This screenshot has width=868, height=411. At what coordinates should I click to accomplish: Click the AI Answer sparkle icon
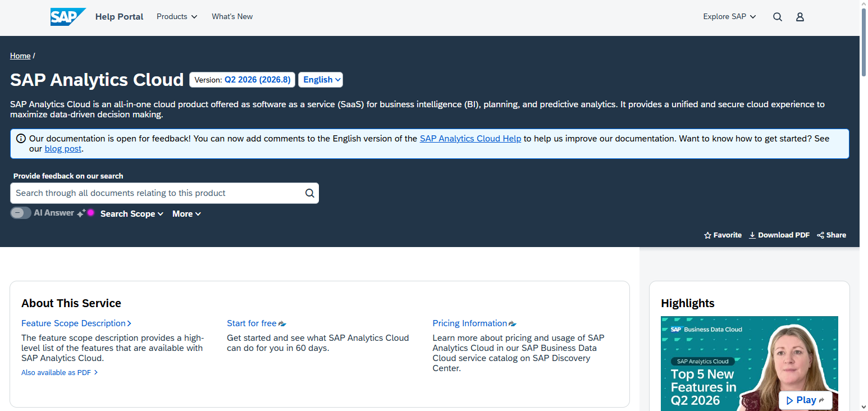click(81, 213)
